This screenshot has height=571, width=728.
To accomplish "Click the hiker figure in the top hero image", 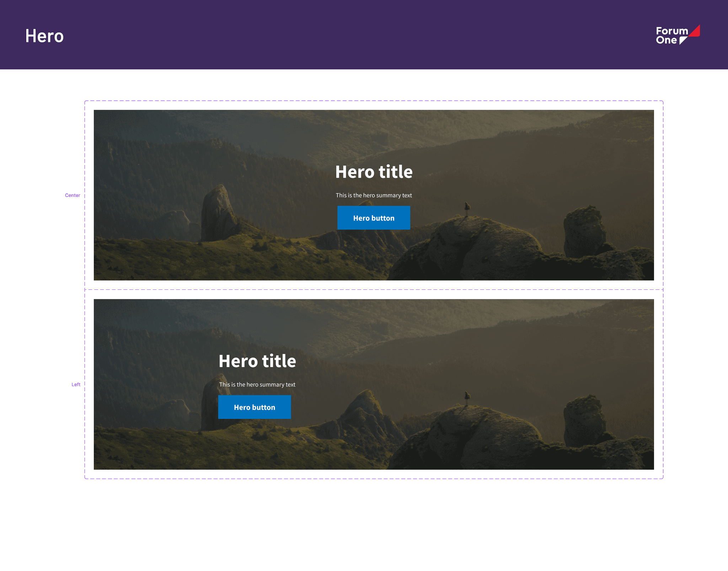I will click(467, 208).
